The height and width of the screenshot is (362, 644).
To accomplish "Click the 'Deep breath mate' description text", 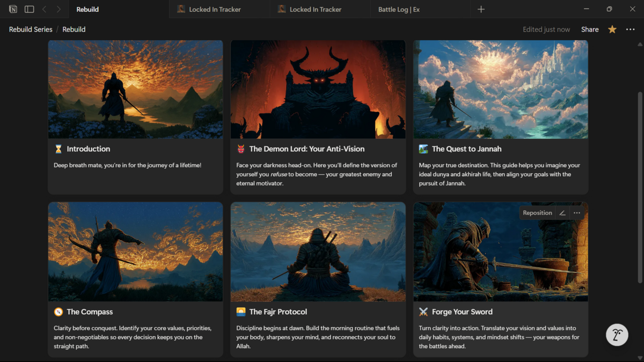I will [x=128, y=165].
